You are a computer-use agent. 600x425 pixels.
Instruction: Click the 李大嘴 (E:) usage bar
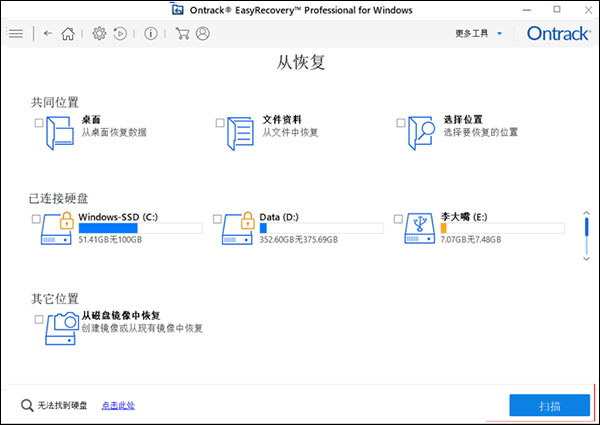[x=502, y=228]
